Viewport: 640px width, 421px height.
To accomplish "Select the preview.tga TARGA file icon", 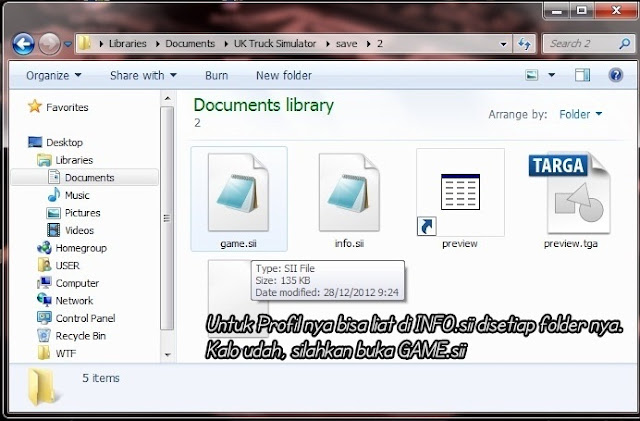I will (570, 193).
